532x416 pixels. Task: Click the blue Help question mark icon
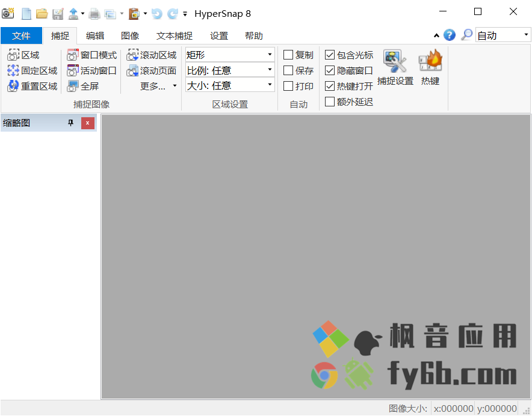click(450, 35)
